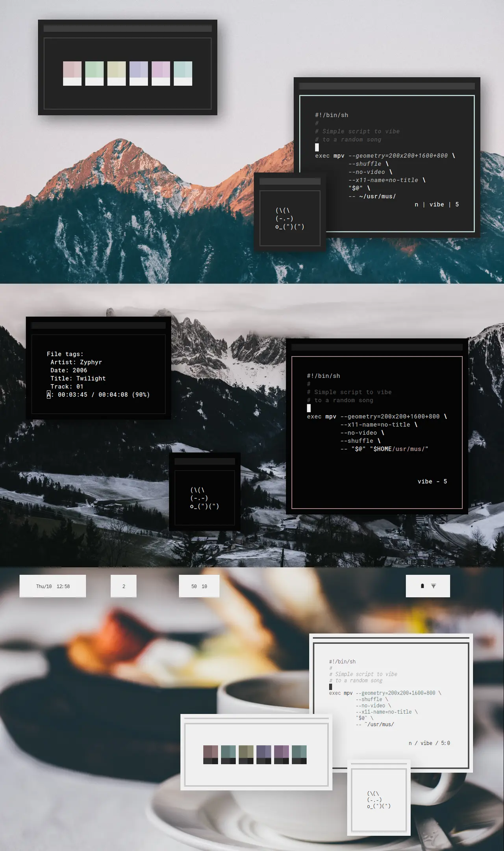The image size is (504, 851).
Task: Select the workspace 2 indicator
Action: click(x=124, y=586)
